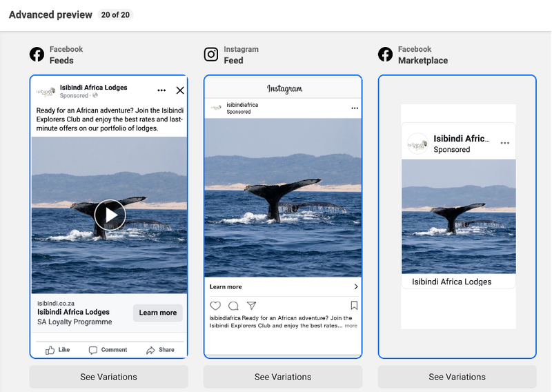The height and width of the screenshot is (392, 552).
Task: Click Isibindi Africa Lodges page name in Feeds
Action: coord(94,88)
